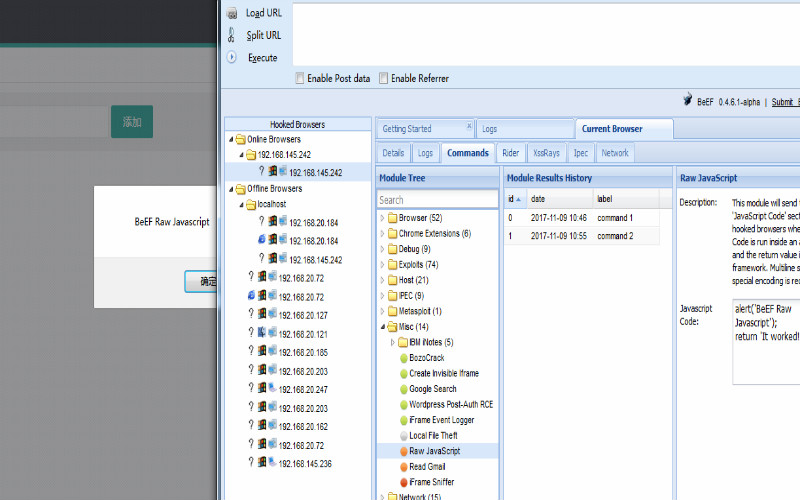Select offline browser 192.168.20.247
The width and height of the screenshot is (800, 500).
[x=303, y=390]
